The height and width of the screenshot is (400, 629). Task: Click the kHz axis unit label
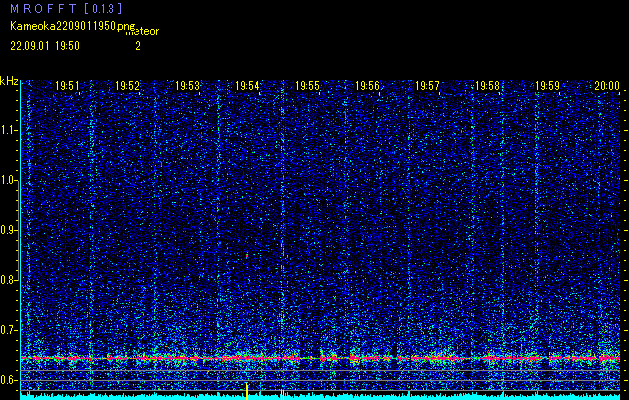(x=9, y=81)
